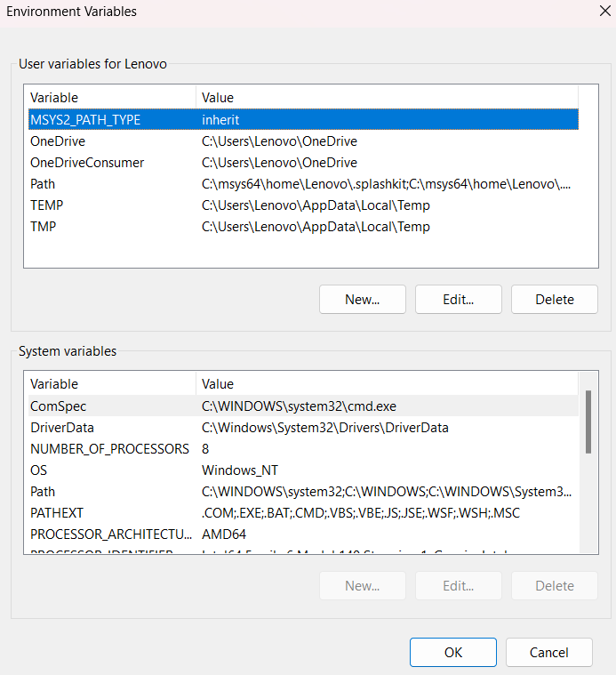Click the Cancel button

[x=549, y=652]
